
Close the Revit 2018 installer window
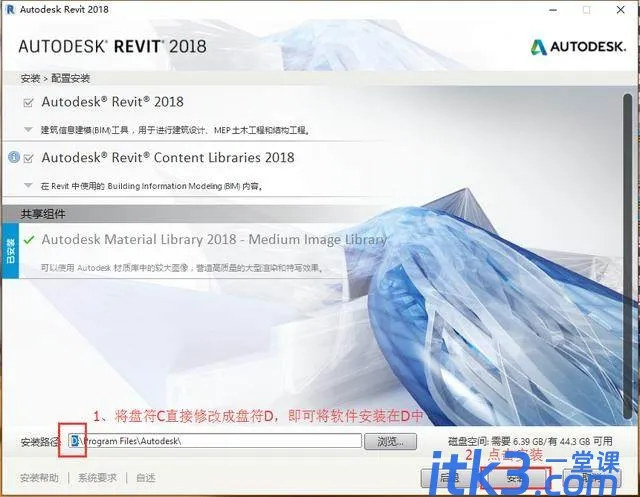[621, 10]
